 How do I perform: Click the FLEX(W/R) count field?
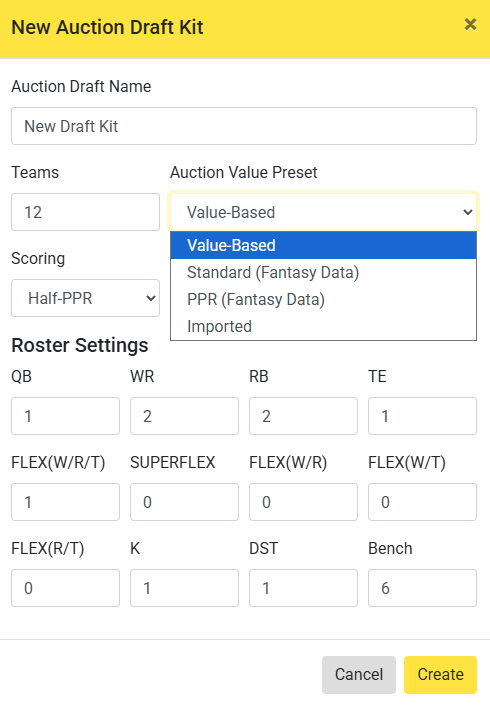(x=304, y=502)
